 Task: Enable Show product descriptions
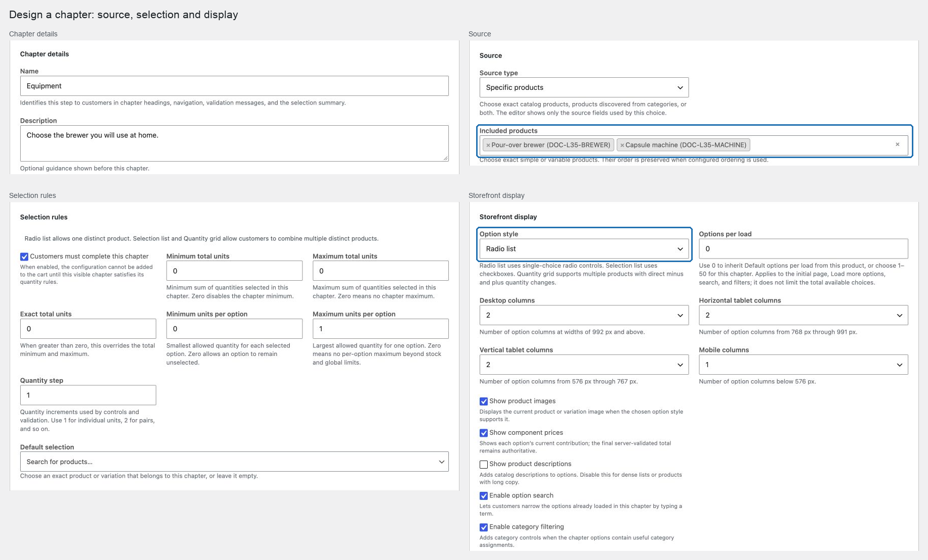click(x=484, y=464)
